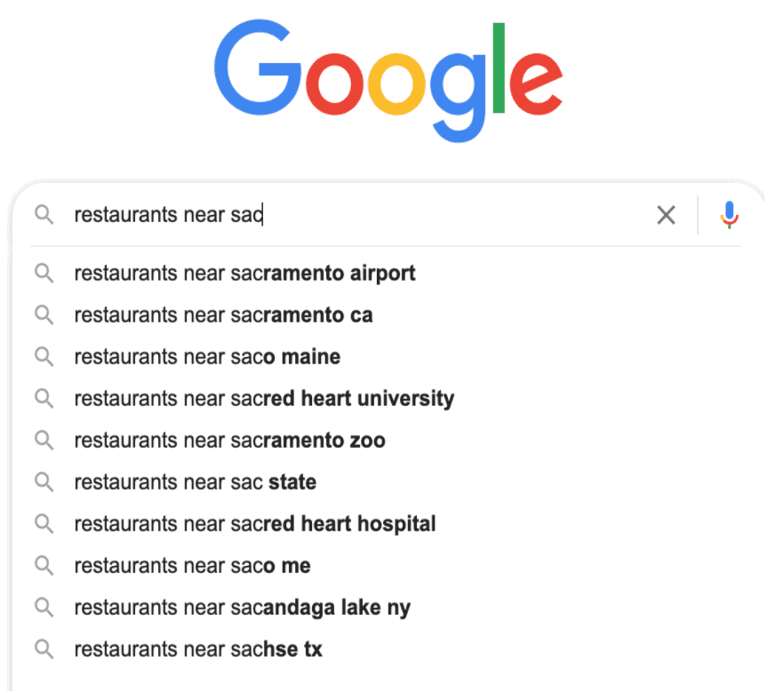The width and height of the screenshot is (784, 693).
Task: Click the Google logo
Action: [388, 78]
